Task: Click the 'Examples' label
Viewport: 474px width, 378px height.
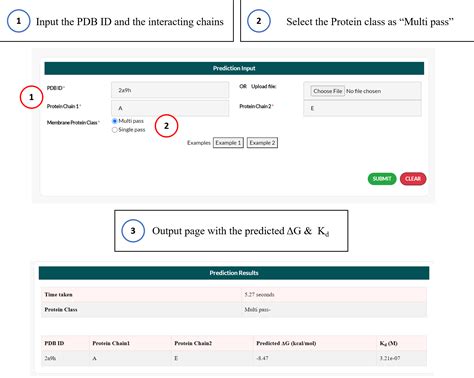Action: click(199, 143)
